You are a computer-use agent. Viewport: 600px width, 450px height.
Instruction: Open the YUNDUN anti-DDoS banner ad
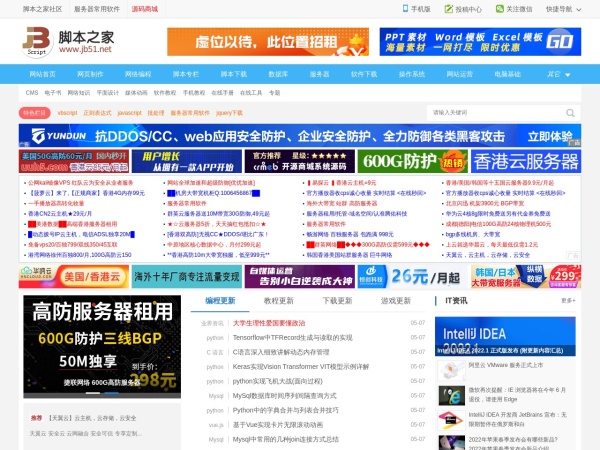click(x=300, y=136)
